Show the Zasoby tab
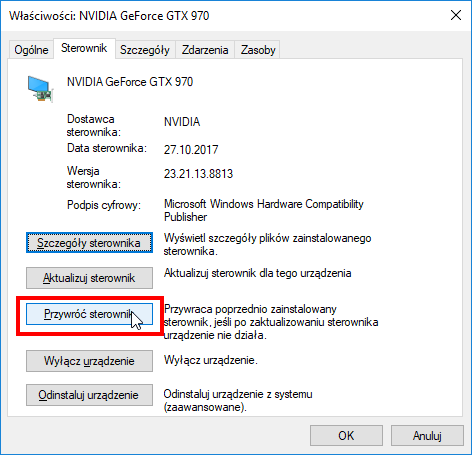This screenshot has height=455, width=472. [258, 50]
